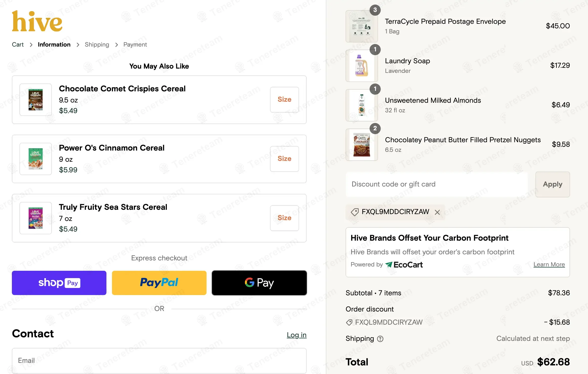This screenshot has height=374, width=588.
Task: Select the Payment breadcrumb step
Action: 135,45
